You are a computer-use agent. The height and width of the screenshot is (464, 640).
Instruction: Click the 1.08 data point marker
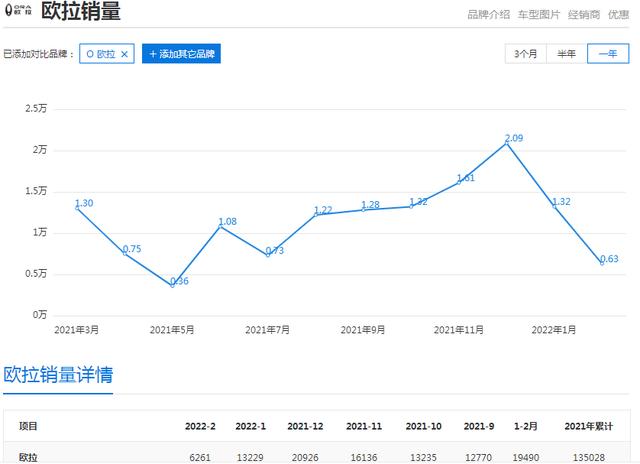tap(221, 226)
